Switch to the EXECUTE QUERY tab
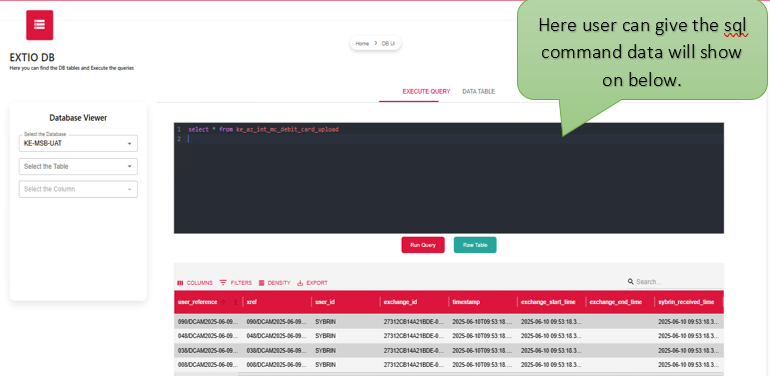Screen dimensions: 770x376 click(426, 92)
